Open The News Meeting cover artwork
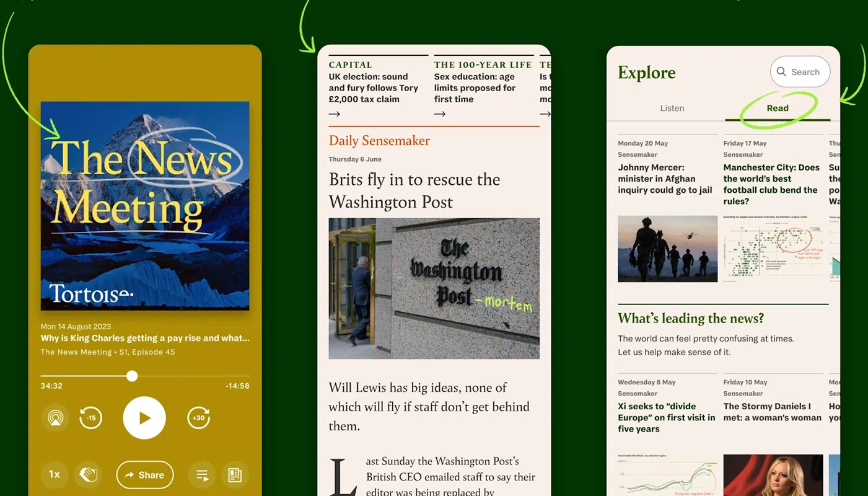This screenshot has height=496, width=868. pyautogui.click(x=145, y=206)
